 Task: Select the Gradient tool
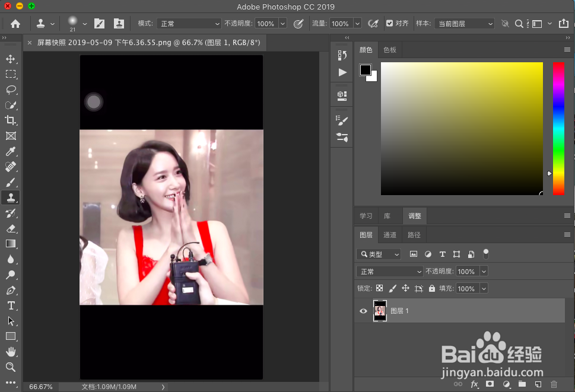pos(11,244)
